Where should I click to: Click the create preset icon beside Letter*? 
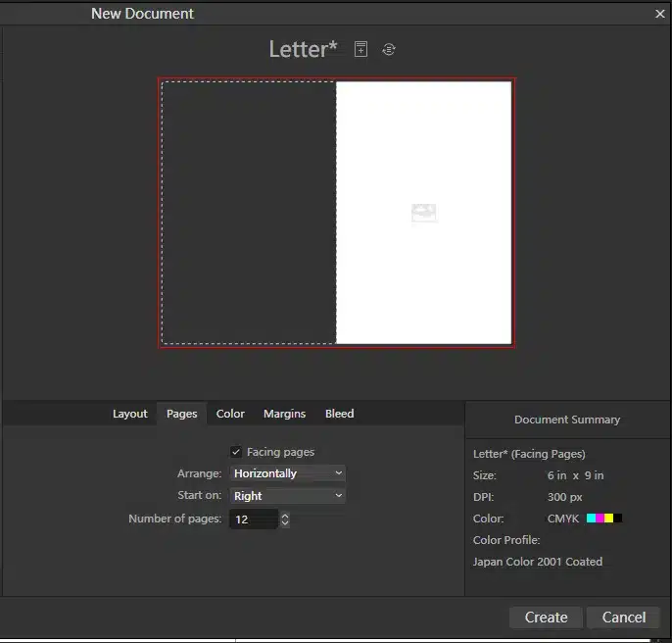click(x=360, y=49)
